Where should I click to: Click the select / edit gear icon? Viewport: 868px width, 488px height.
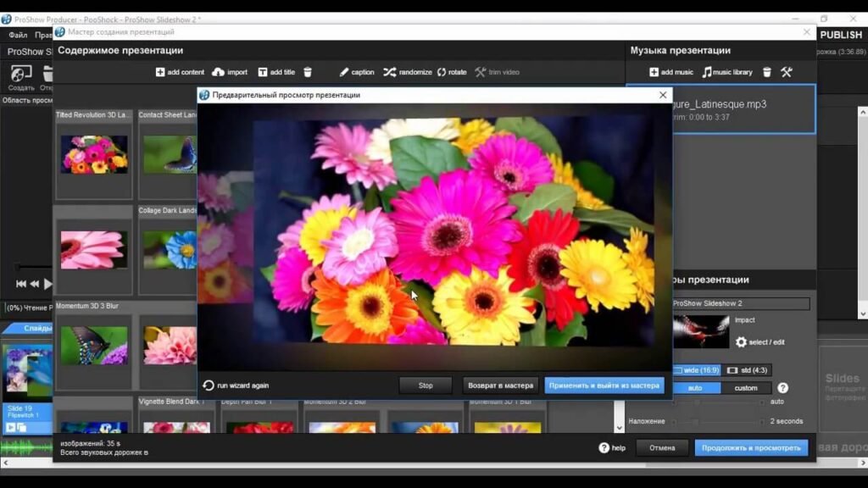(x=741, y=342)
